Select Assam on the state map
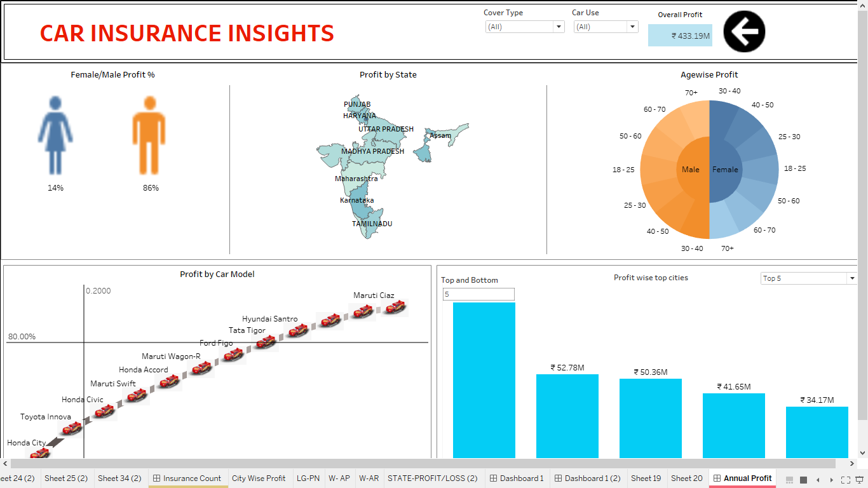The height and width of the screenshot is (488, 868). (440, 135)
